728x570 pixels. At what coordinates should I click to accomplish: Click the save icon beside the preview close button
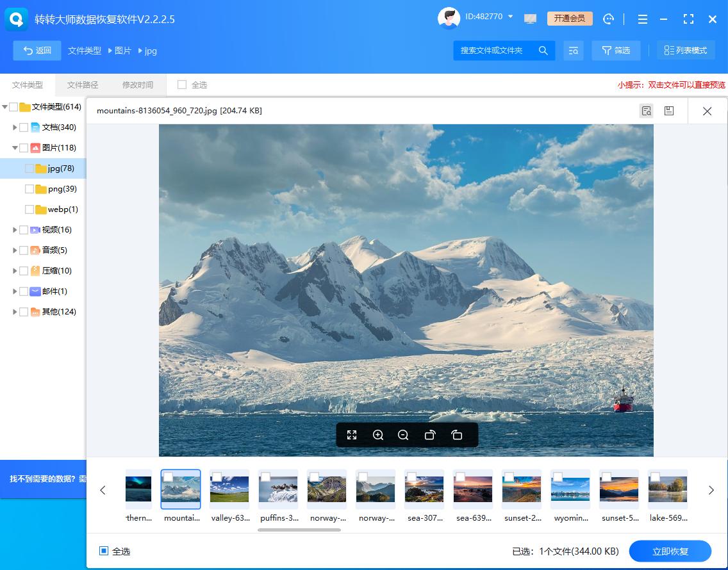669,110
